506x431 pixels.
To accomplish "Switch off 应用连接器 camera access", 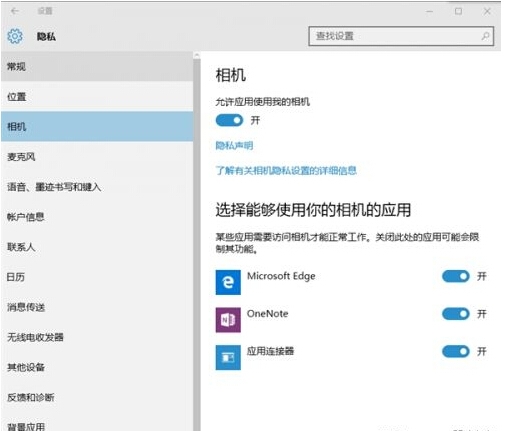I will [x=456, y=351].
